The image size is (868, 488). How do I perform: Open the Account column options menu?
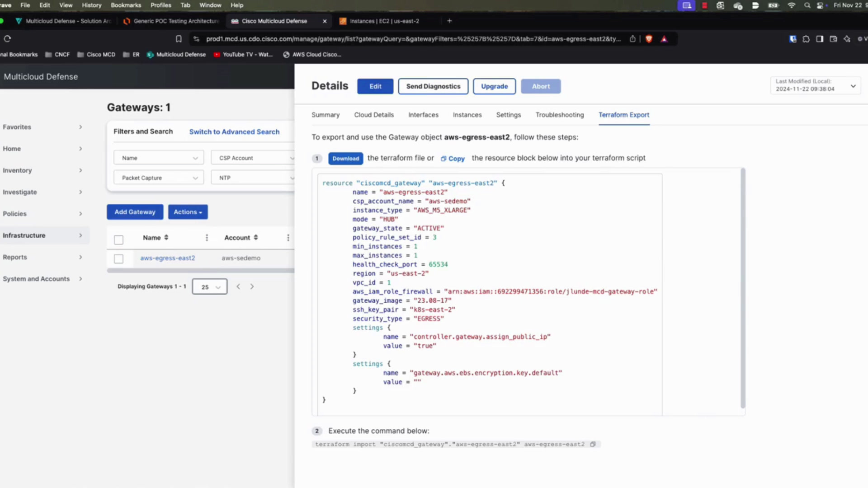coord(288,238)
